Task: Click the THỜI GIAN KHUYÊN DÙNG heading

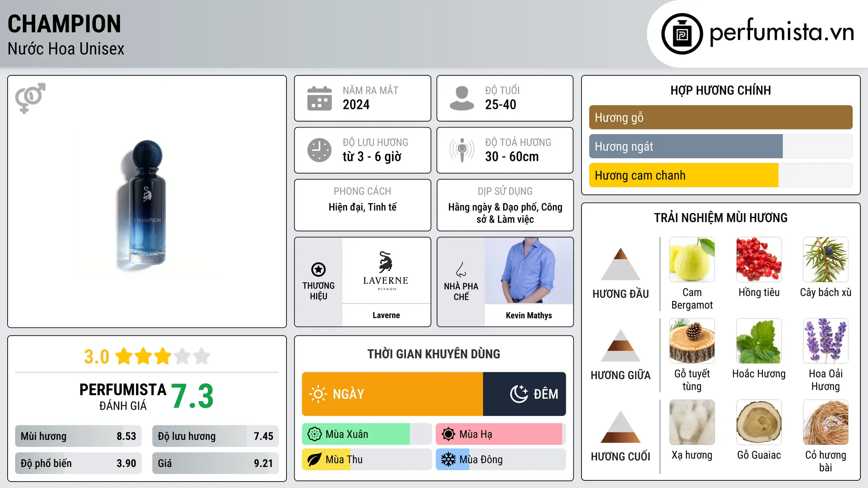Action: tap(434, 354)
